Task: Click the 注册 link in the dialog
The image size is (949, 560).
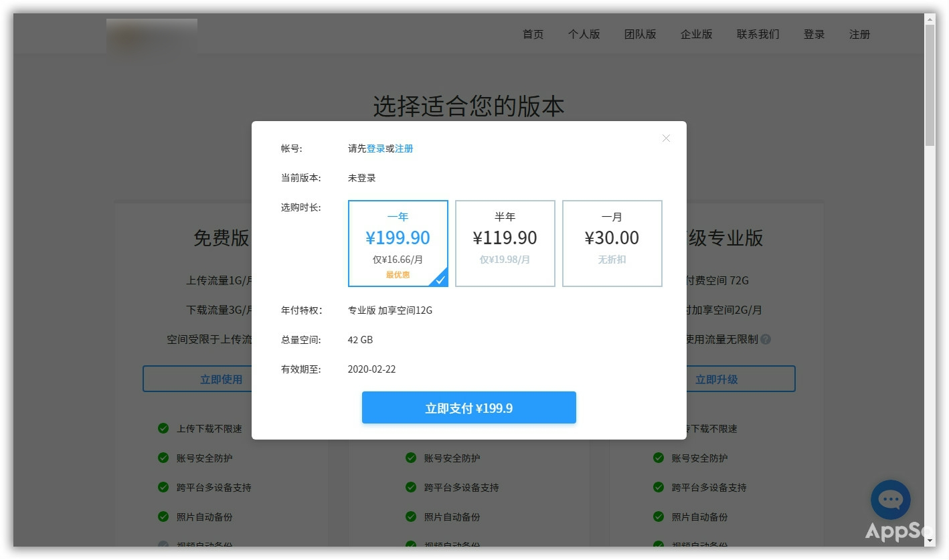Action: (x=404, y=149)
